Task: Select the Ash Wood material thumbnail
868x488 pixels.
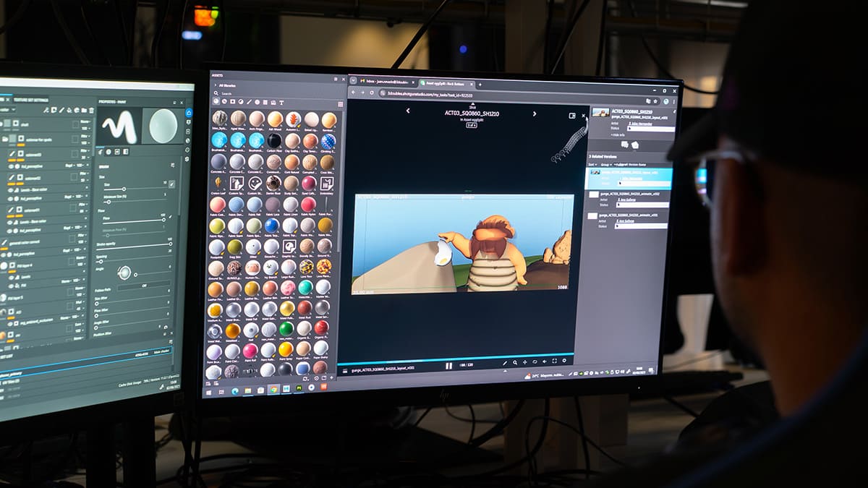Action: (x=275, y=119)
